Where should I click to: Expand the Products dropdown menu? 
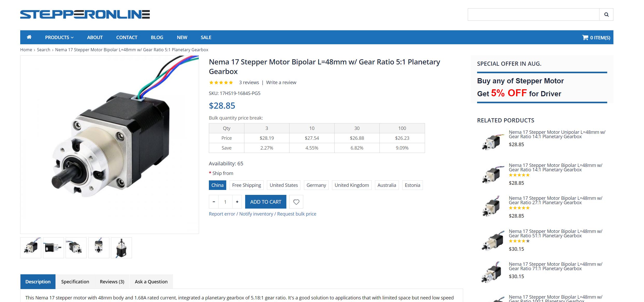[59, 38]
